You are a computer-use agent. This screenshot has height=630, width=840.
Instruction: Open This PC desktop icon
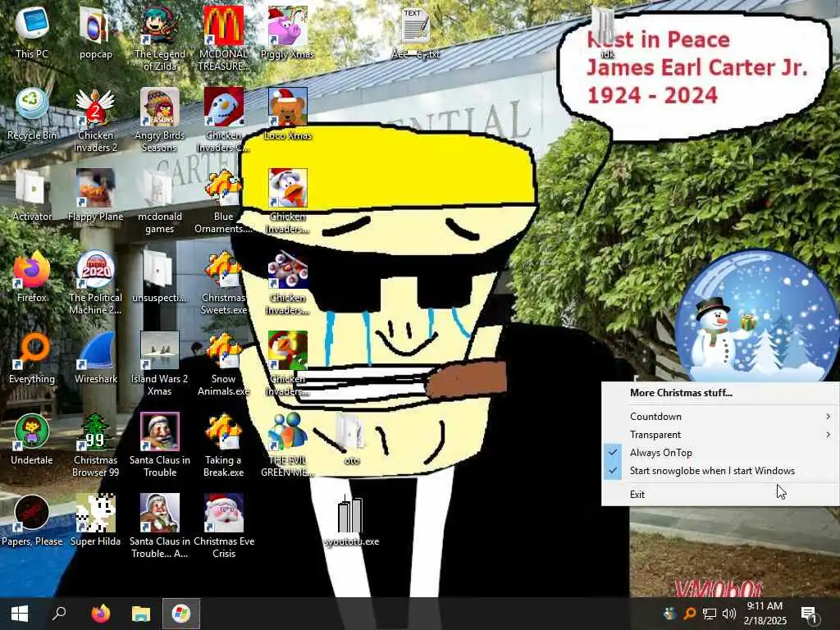coord(32,32)
